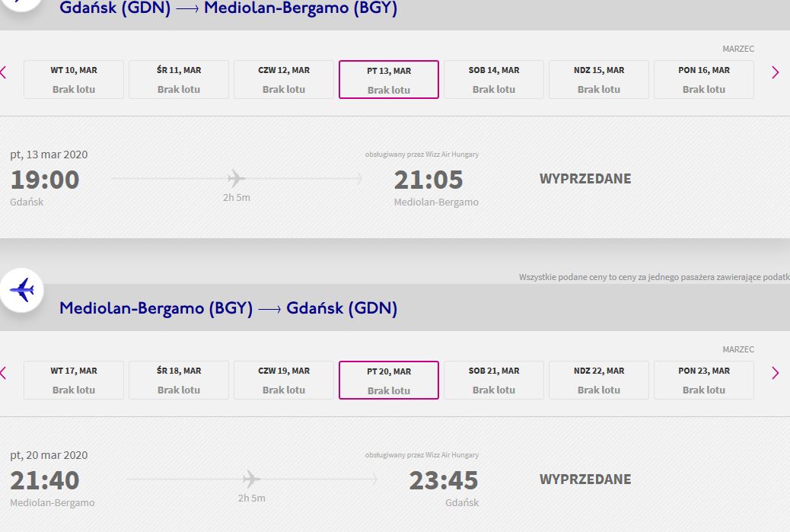Click the sold-out 19:00 Gdańsk flight row
790x532 pixels.
coord(320,180)
